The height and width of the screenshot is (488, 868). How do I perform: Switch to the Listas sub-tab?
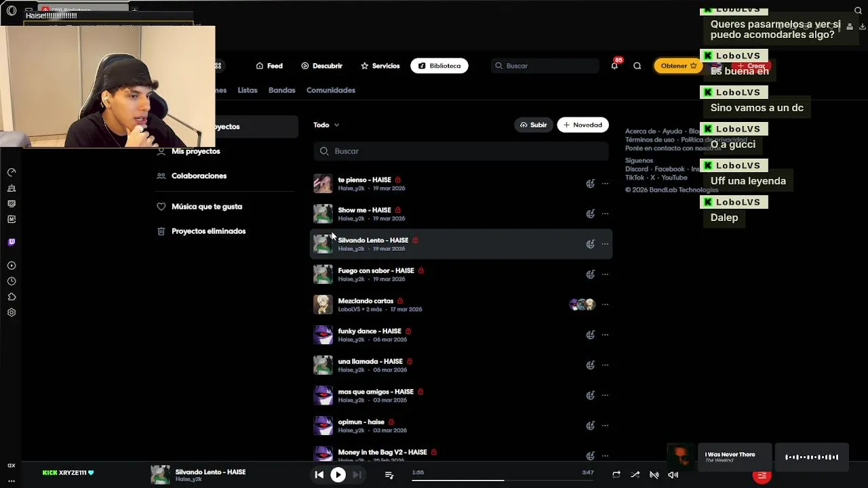pyautogui.click(x=248, y=90)
